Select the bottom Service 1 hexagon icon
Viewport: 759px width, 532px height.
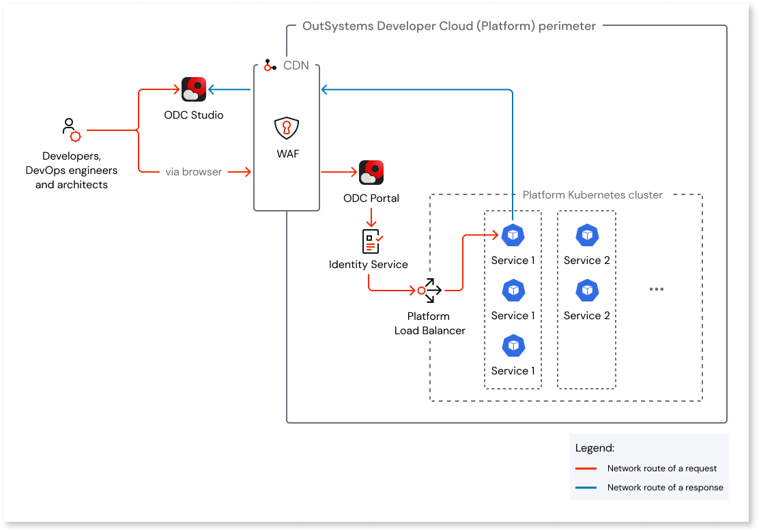[x=513, y=345]
